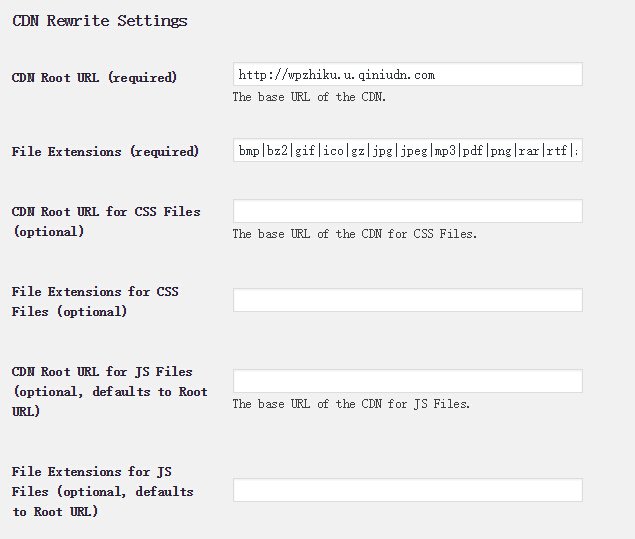Click the 'CDN Root URL (required)' label
Image resolution: width=635 pixels, height=539 pixels.
click(94, 77)
